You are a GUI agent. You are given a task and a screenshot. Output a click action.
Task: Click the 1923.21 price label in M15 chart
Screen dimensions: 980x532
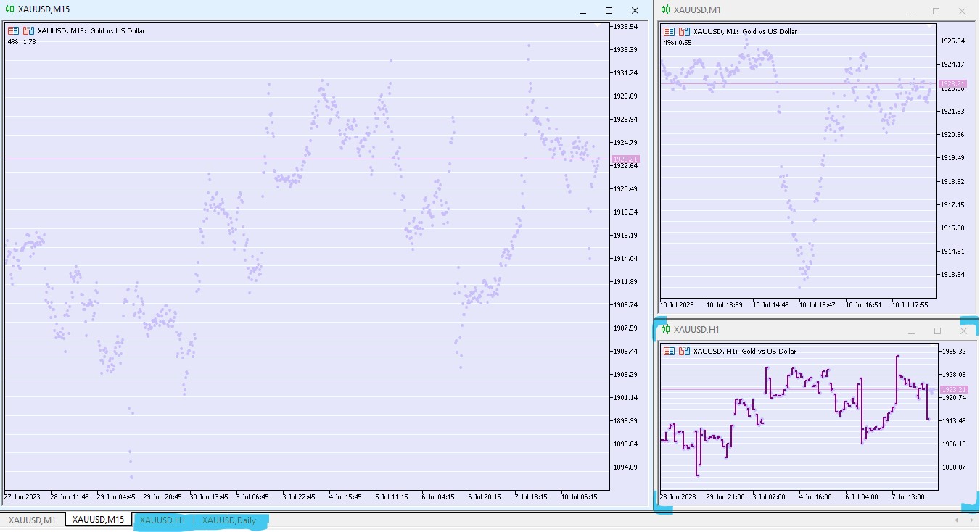click(x=625, y=159)
